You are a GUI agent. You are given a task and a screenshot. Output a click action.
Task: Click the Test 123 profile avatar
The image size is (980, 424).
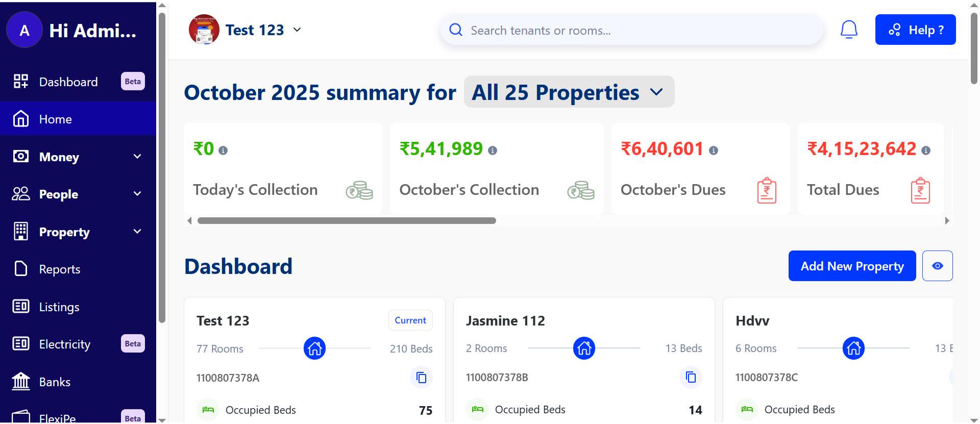tap(204, 30)
